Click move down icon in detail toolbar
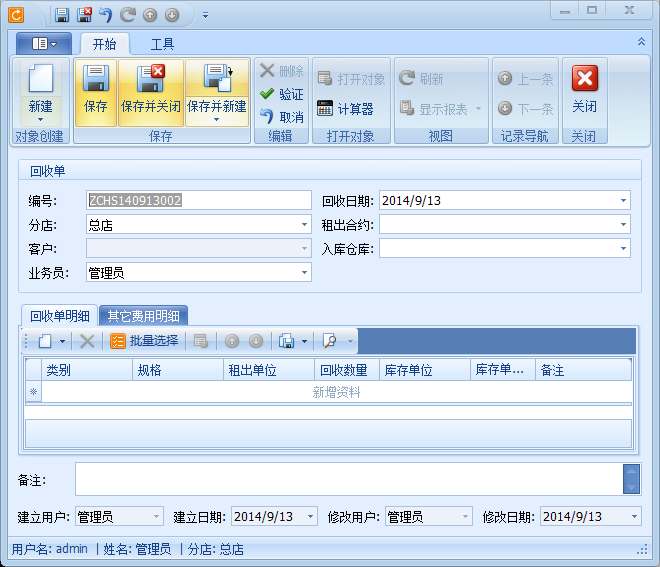660x567 pixels. point(255,341)
